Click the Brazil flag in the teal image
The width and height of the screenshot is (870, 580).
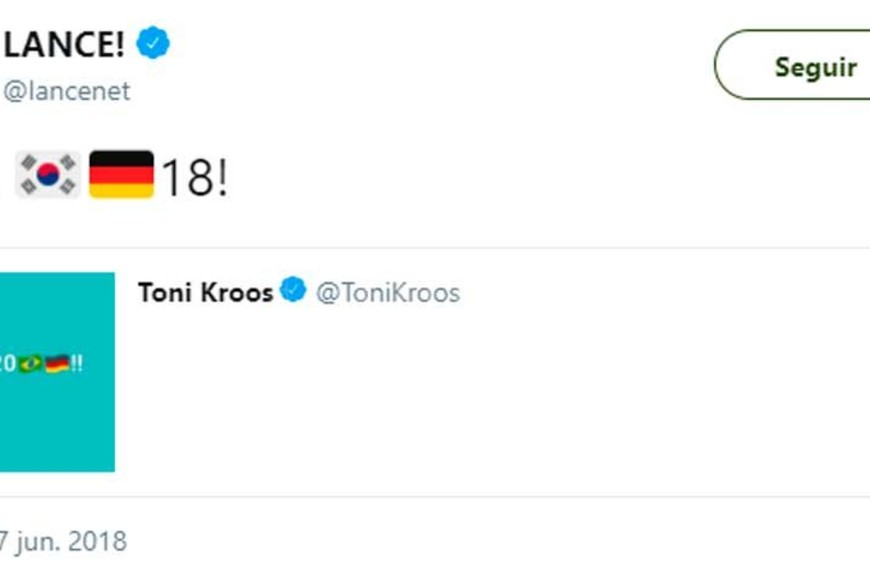30,364
